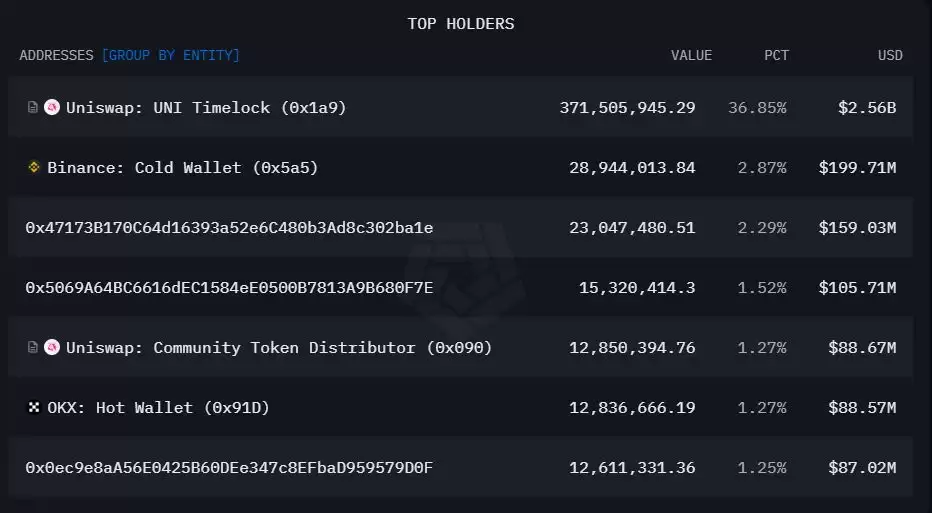Screen dimensions: 932x513
Task: Open Uniswap: UNI Timelock (0x1a9) address
Action: (x=206, y=108)
